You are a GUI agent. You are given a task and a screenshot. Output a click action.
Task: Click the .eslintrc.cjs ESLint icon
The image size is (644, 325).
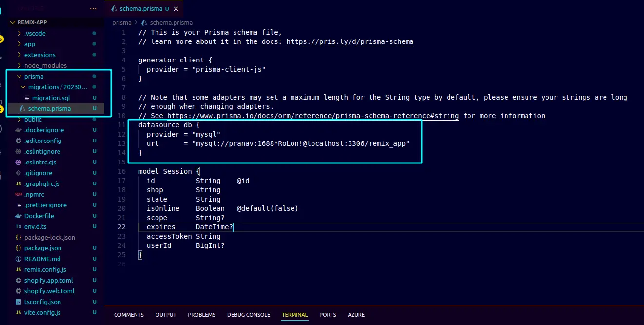click(x=19, y=162)
